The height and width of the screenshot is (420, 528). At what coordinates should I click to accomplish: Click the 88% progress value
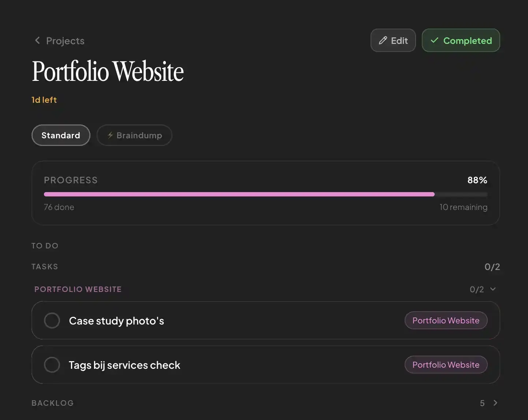tap(477, 180)
